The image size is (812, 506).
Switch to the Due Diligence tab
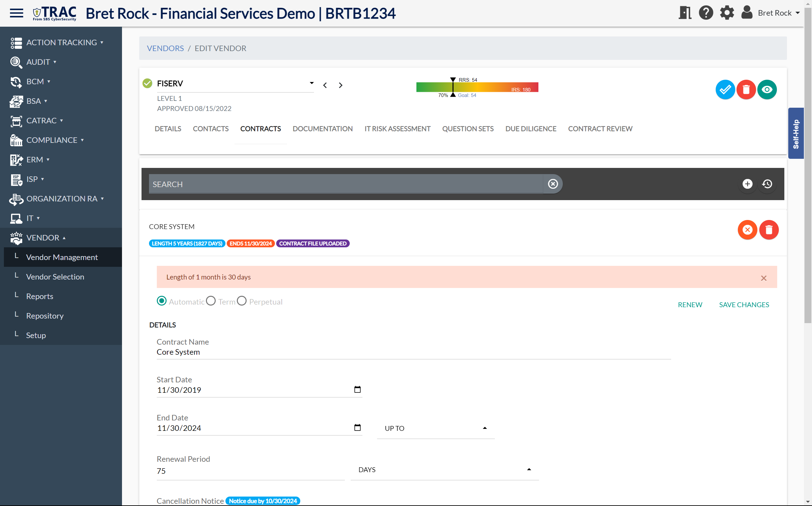tap(530, 129)
